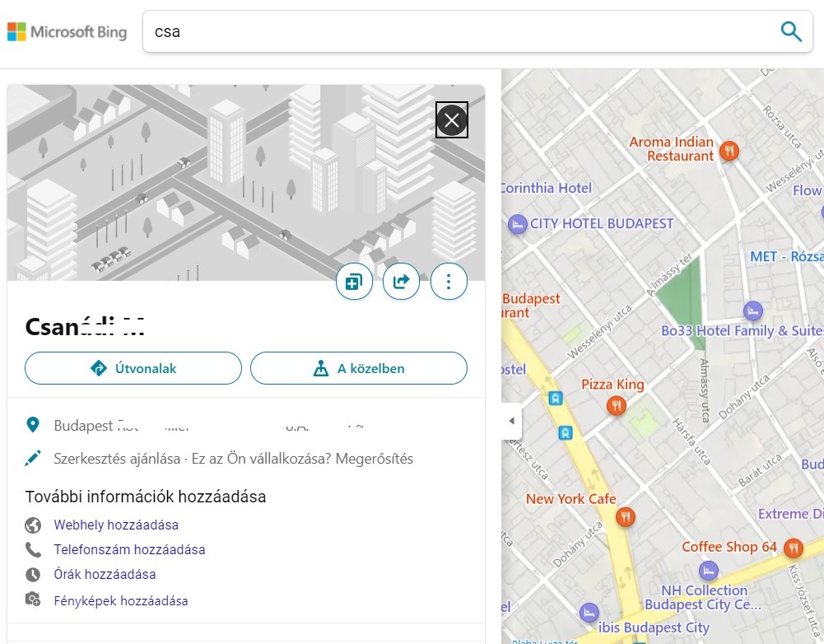Viewport: 824px width, 644px height.
Task: Click the Almássy tér street label
Action: point(669,275)
